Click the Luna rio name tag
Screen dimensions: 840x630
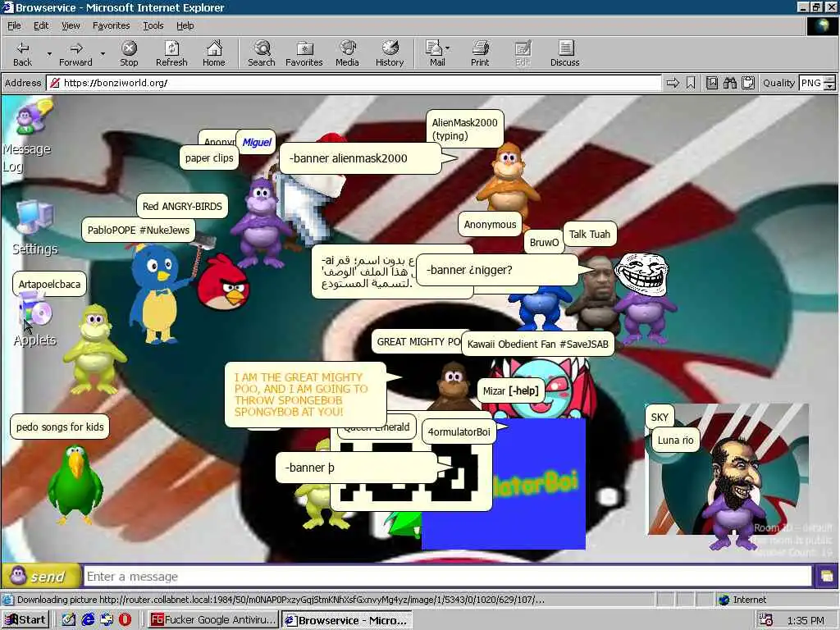pyautogui.click(x=676, y=441)
